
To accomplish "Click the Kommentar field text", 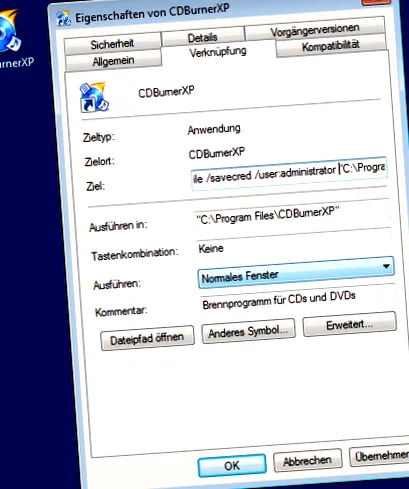I will 279,300.
